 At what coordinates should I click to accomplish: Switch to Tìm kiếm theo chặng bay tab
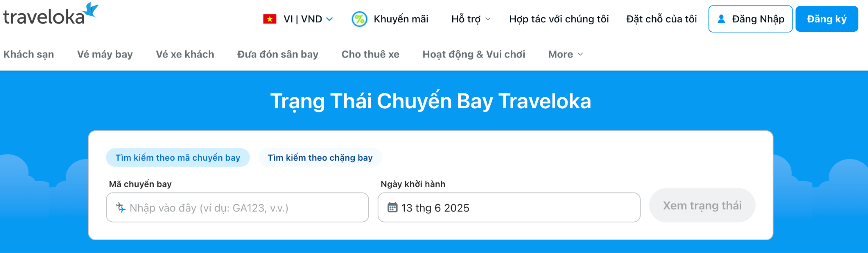320,158
